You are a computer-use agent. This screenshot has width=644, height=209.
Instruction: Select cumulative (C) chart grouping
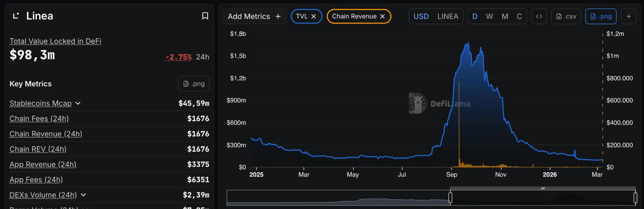(x=519, y=16)
